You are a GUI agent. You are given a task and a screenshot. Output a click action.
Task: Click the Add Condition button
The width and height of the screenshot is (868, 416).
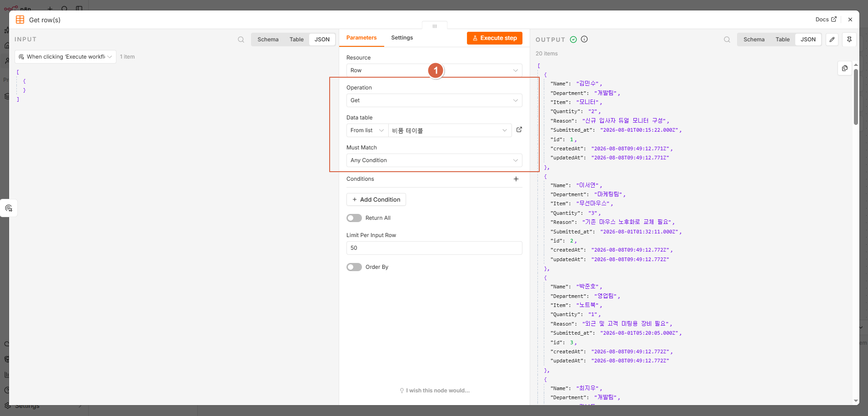(376, 199)
